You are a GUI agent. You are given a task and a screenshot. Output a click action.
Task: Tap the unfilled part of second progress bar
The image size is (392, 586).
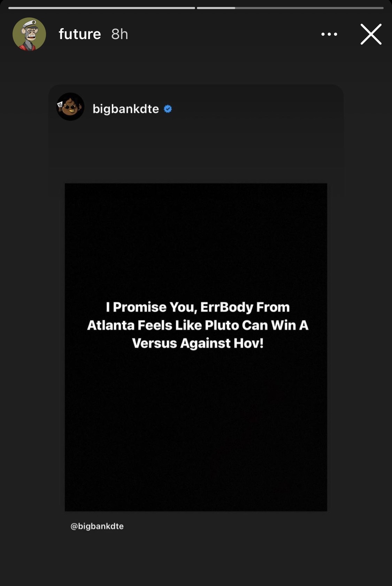point(309,8)
